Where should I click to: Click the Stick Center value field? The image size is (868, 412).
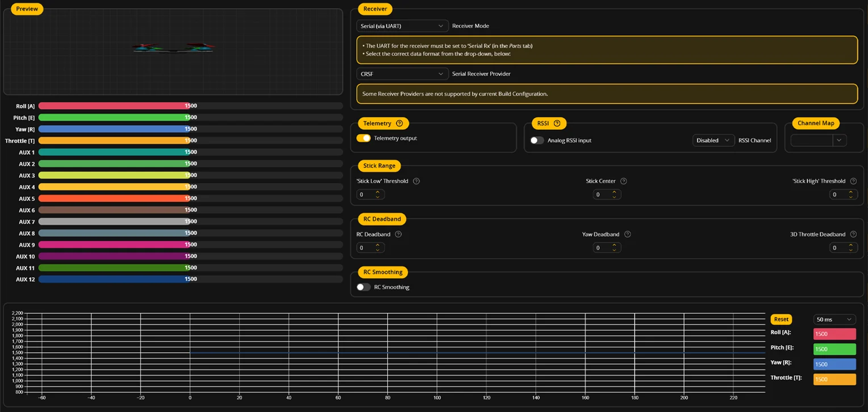[607, 194]
